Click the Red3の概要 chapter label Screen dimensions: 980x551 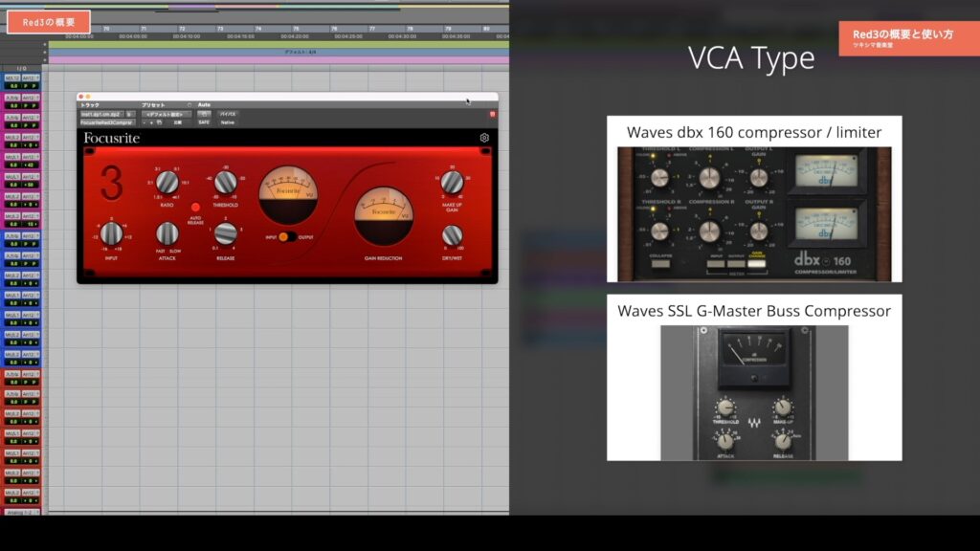[x=49, y=22]
